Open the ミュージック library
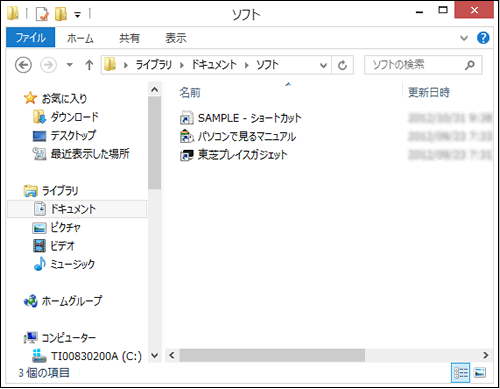The image size is (500, 389). point(72,264)
